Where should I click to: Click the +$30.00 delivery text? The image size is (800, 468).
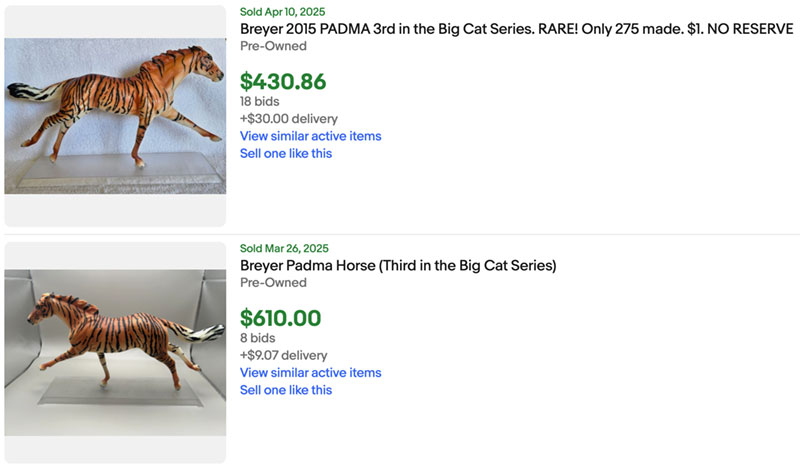(x=288, y=119)
